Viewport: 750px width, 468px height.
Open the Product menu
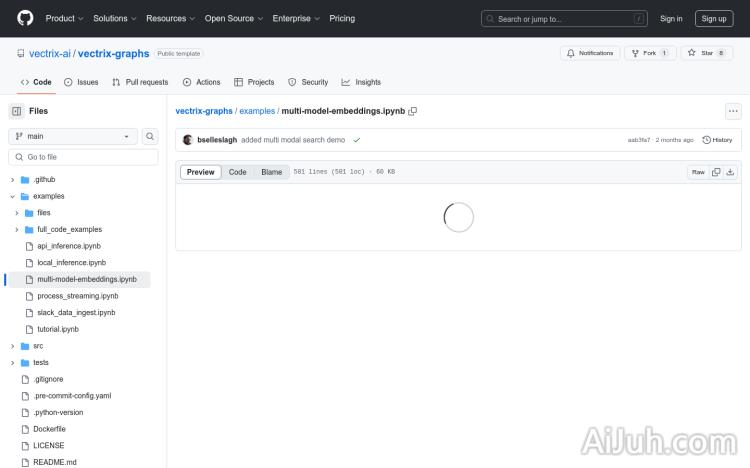(x=64, y=18)
